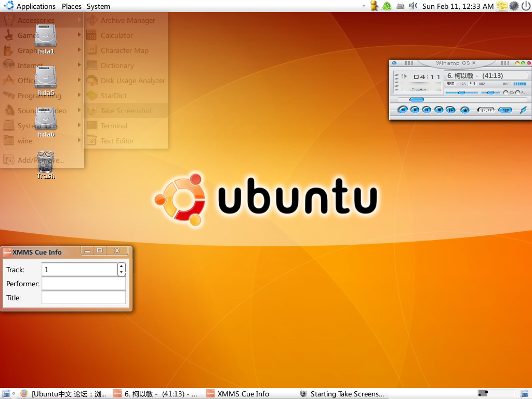The height and width of the screenshot is (399, 532).
Task: Click Starting Take Screenshot taskbar entry
Action: coord(343,394)
